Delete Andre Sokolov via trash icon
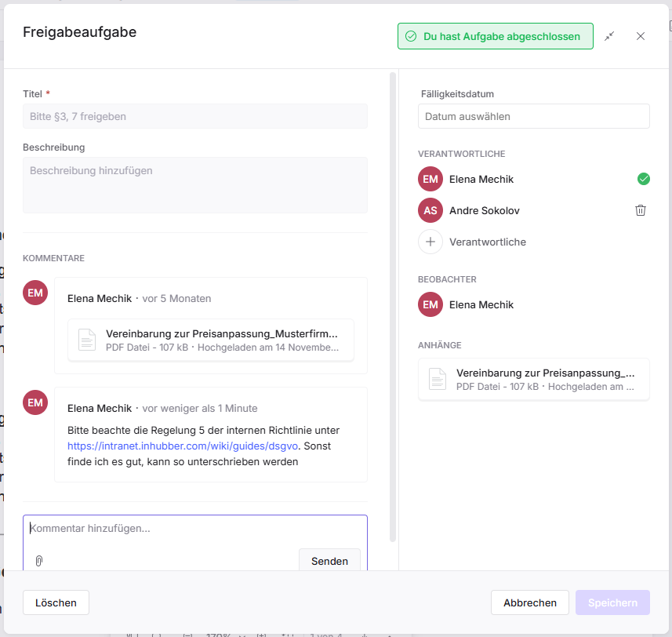The height and width of the screenshot is (637, 672). (641, 210)
